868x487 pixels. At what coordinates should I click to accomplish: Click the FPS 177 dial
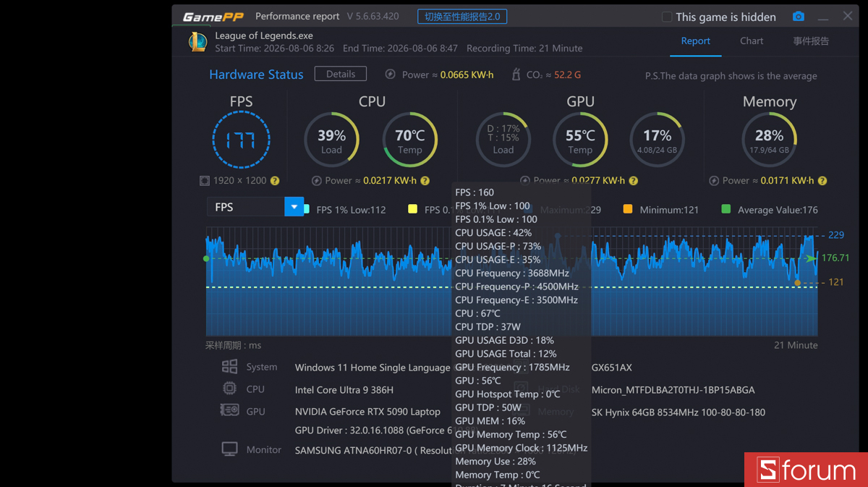coord(241,140)
